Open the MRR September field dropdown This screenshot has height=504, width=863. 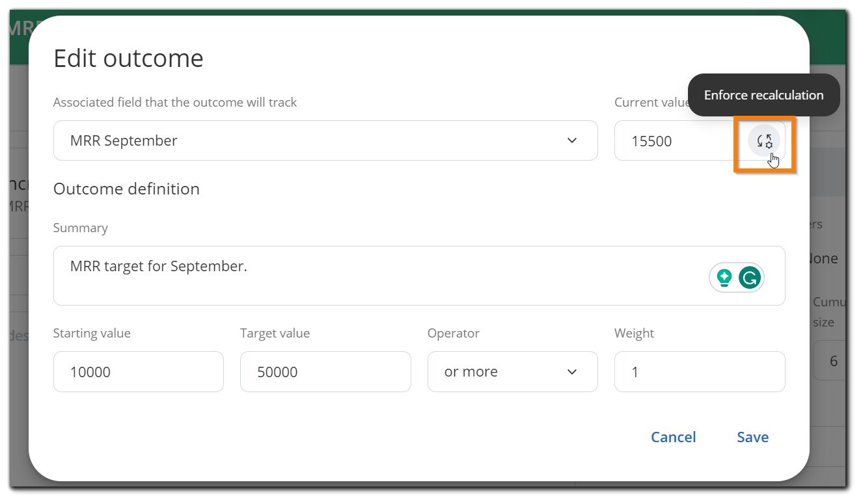coord(325,140)
